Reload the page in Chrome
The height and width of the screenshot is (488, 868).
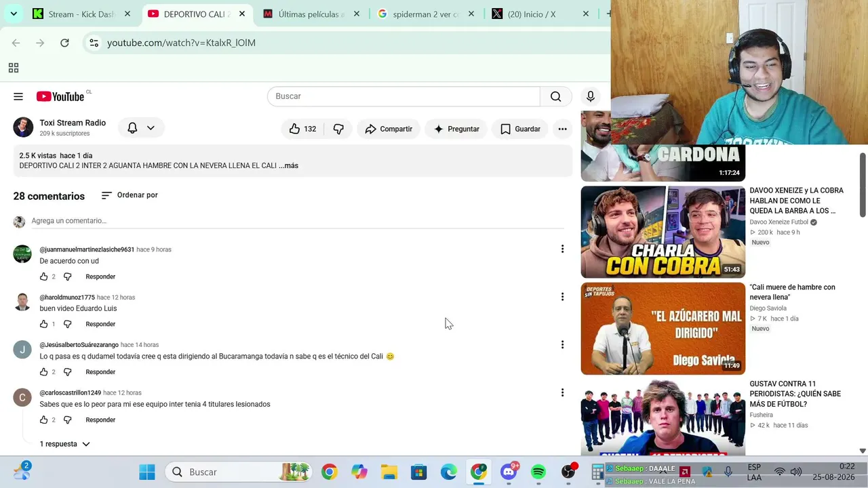coord(64,43)
